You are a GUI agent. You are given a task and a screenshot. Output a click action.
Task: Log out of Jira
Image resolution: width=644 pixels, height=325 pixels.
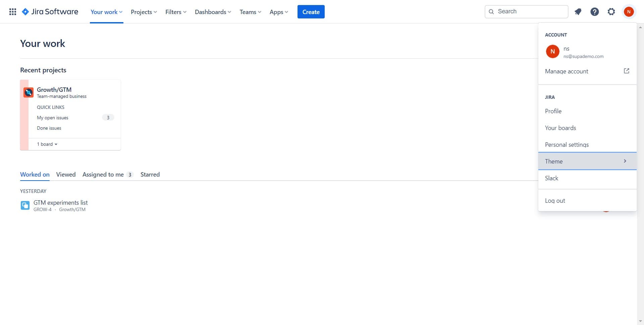coord(555,200)
